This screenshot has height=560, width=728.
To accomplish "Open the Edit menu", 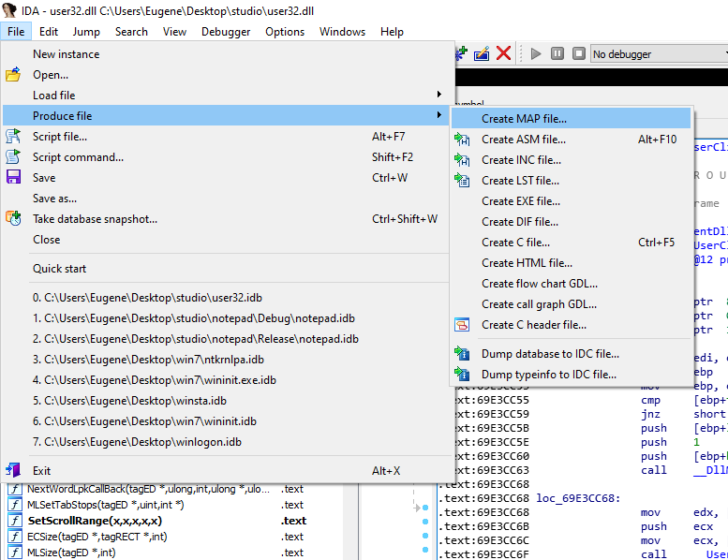I will 49,32.
